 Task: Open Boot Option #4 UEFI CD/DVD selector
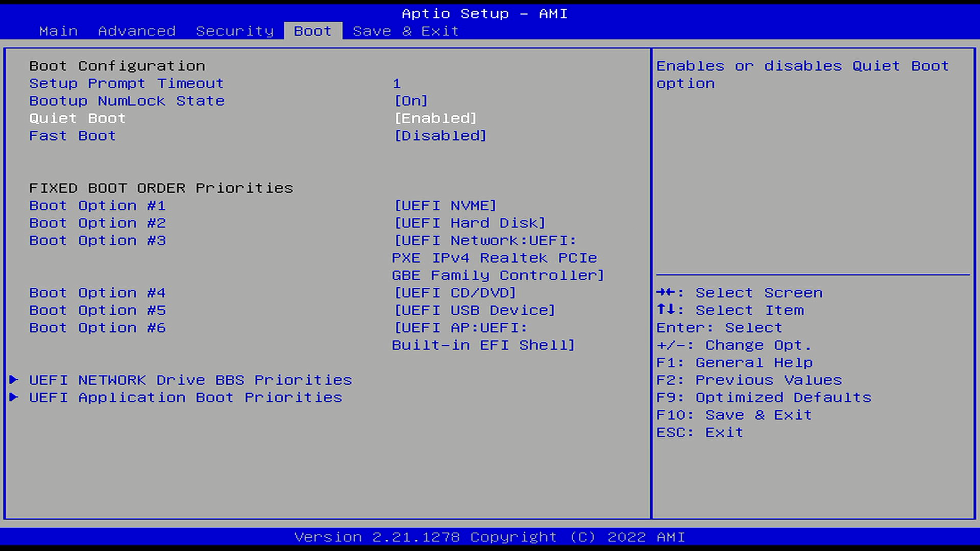[455, 293]
